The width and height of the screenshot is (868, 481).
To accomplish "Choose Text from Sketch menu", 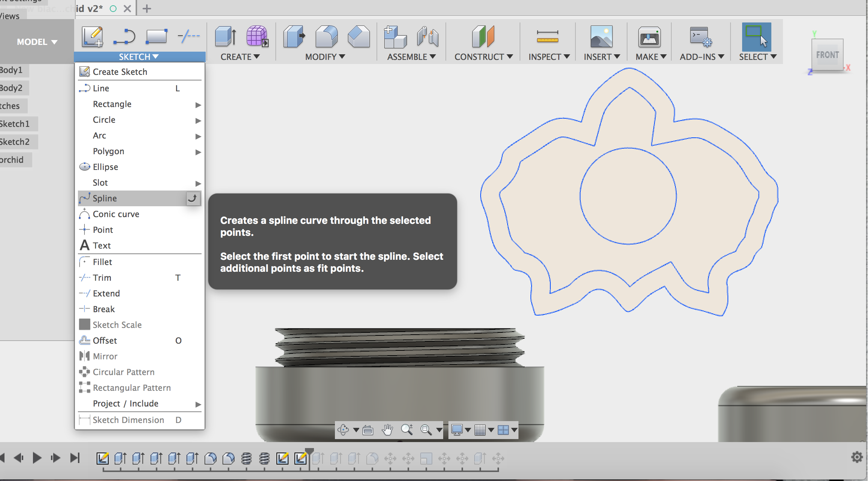I will coord(140,246).
